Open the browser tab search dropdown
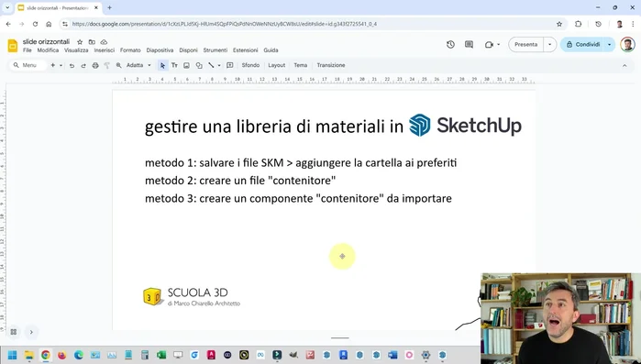Image resolution: width=641 pixels, height=364 pixels. [x=7, y=7]
